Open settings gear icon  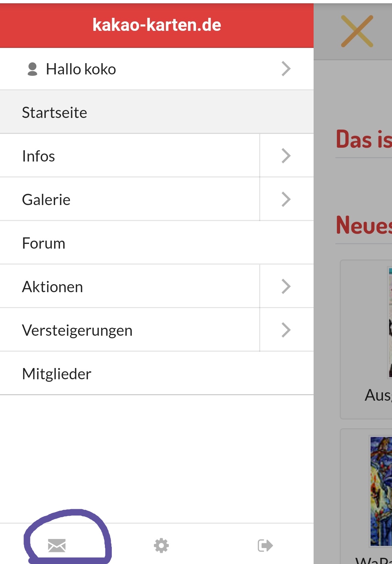pos(161,545)
